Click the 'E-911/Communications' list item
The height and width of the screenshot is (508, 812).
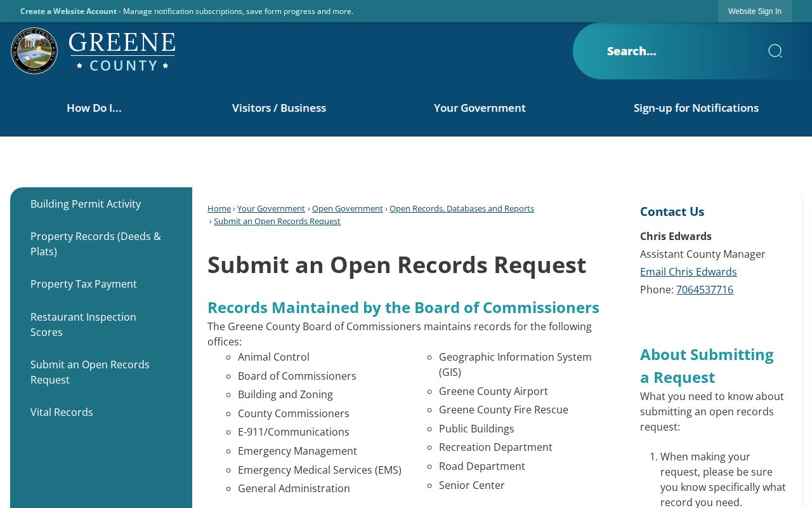[x=294, y=432]
